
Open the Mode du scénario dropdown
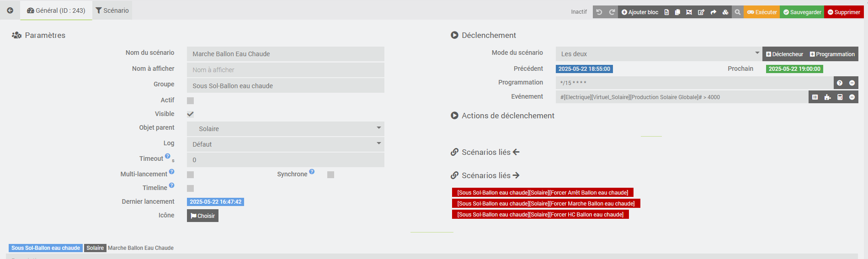tap(659, 54)
